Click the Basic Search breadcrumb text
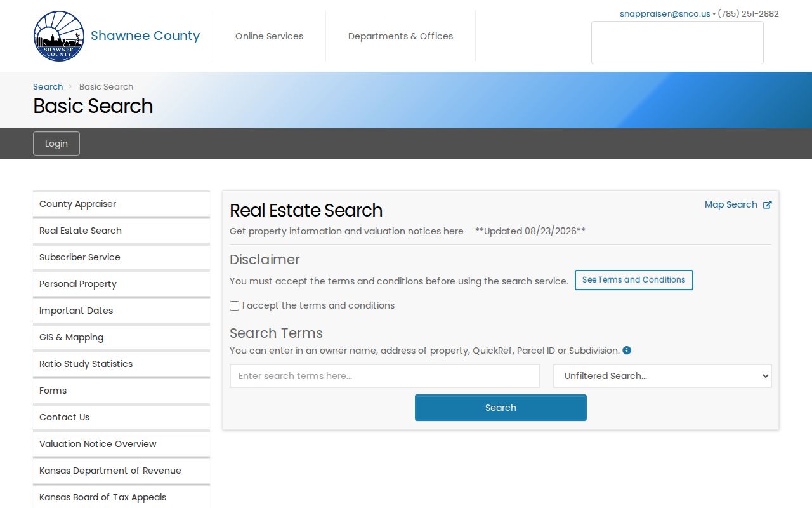Screen dimensions: 812x508 [106, 86]
